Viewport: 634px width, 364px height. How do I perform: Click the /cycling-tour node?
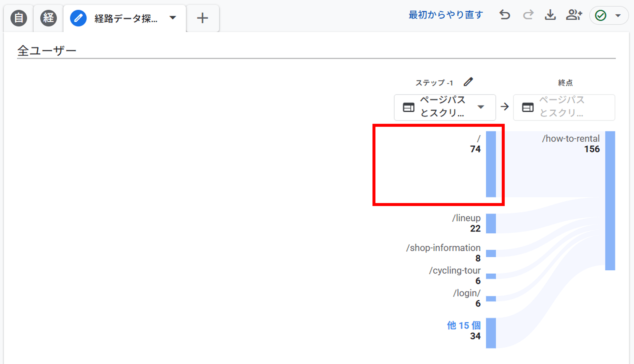[491, 276]
